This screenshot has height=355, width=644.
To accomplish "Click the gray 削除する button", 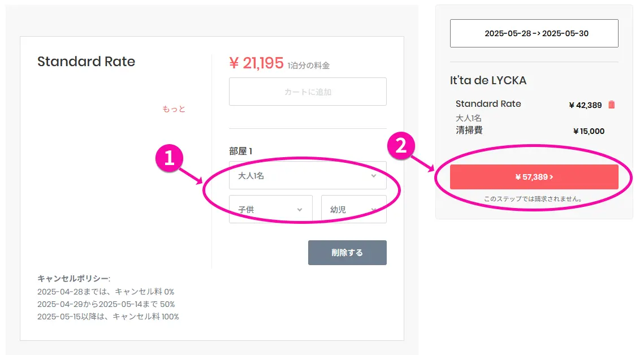I will [x=347, y=253].
